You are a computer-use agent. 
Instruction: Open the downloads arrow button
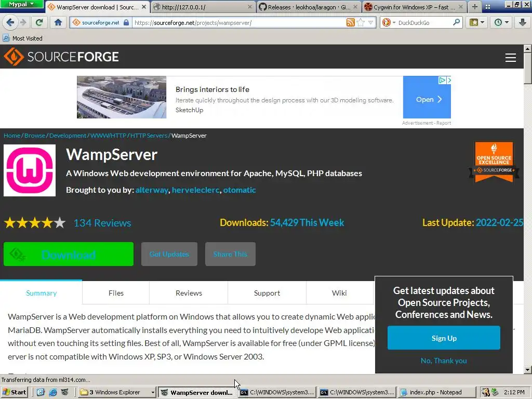click(522, 22)
